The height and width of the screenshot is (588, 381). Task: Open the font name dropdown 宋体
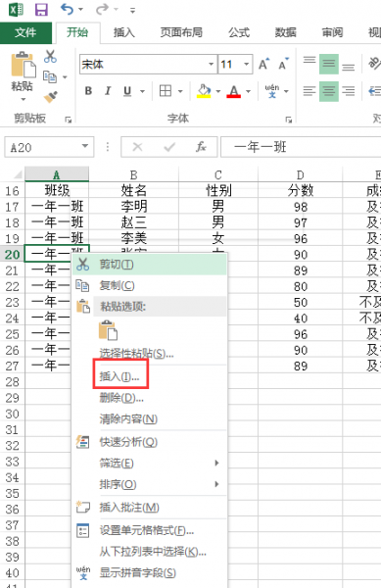[211, 64]
